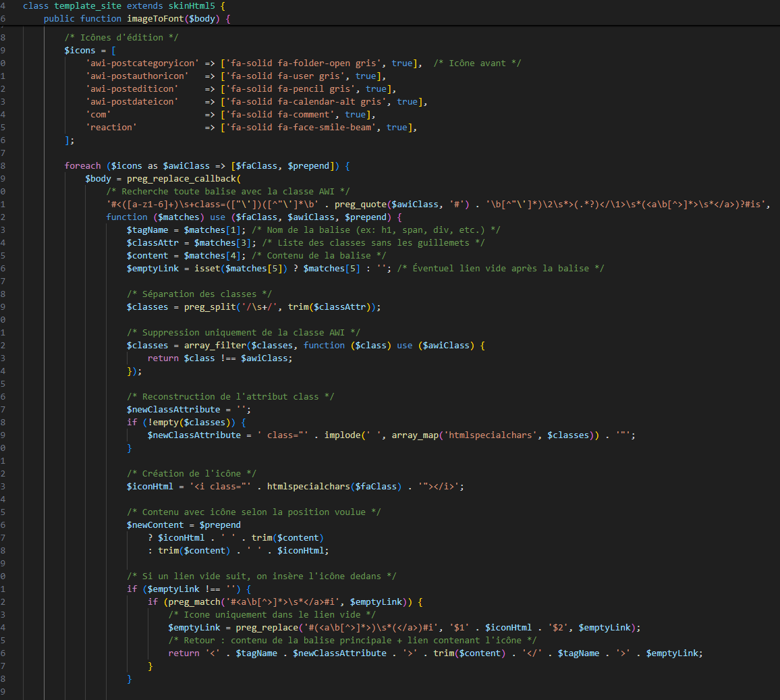Viewport: 780px width, 700px height.
Task: Click the 'awi-postdateicon' array key
Action: 132,102
